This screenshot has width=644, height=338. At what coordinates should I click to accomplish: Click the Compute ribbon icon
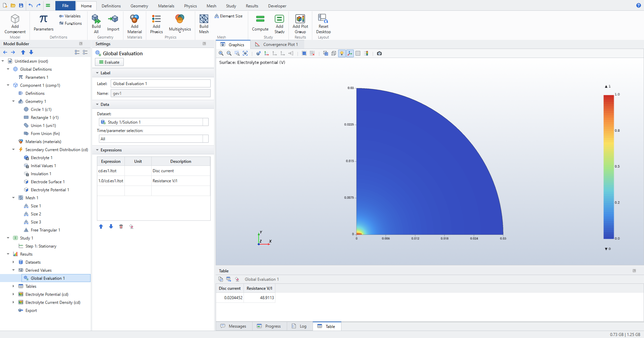pos(260,23)
